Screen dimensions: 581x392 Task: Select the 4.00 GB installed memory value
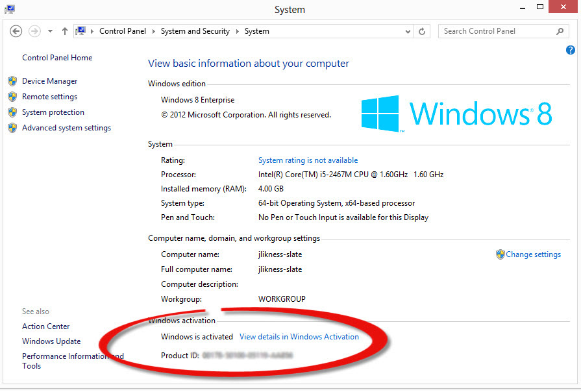271,189
